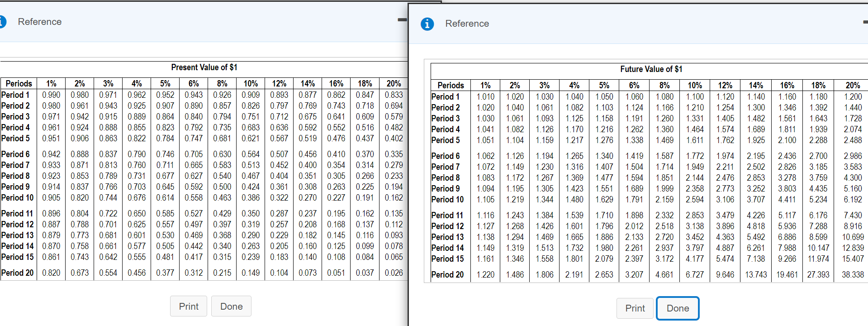Click 13.743 in Future Value Period 20, 14% cell
Screen dimensions: 868x326
click(756, 274)
